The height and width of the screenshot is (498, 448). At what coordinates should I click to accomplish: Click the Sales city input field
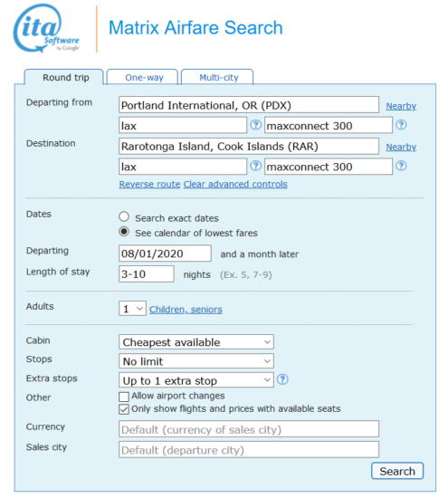point(249,450)
